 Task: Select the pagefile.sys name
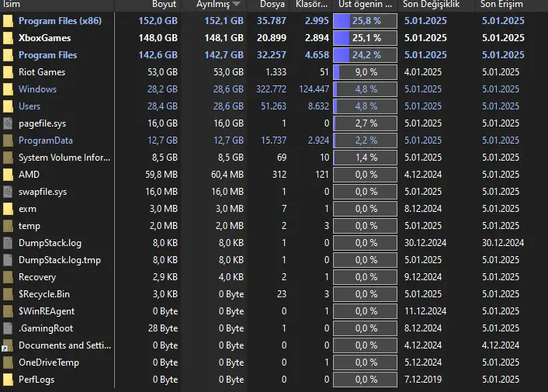point(42,123)
